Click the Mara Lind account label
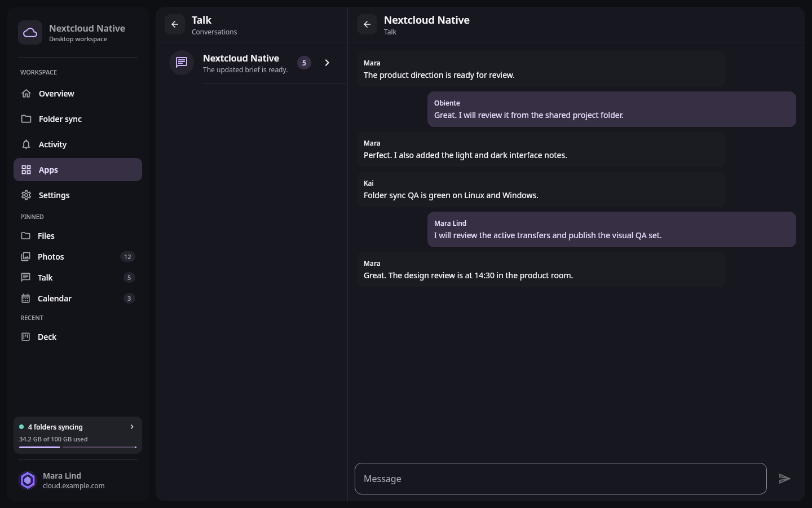812x508 pixels. pos(62,476)
